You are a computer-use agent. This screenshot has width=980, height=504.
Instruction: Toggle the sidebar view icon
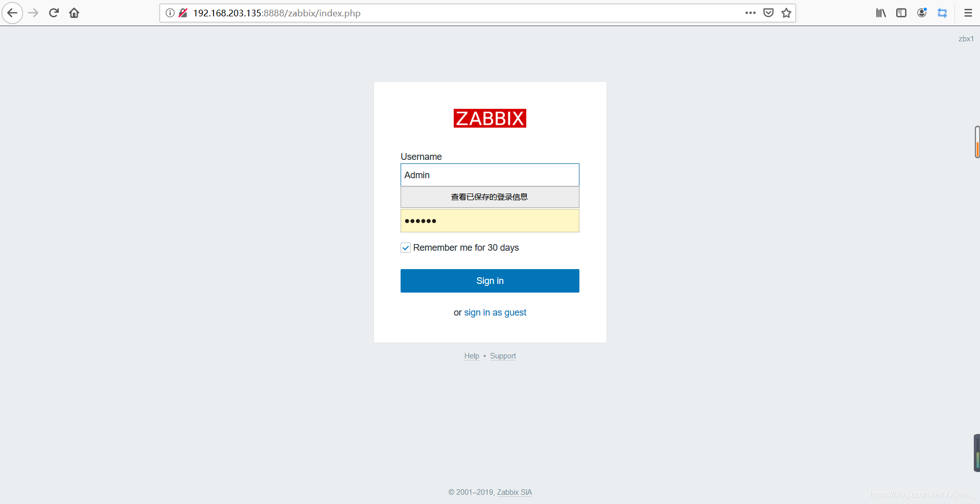(901, 13)
